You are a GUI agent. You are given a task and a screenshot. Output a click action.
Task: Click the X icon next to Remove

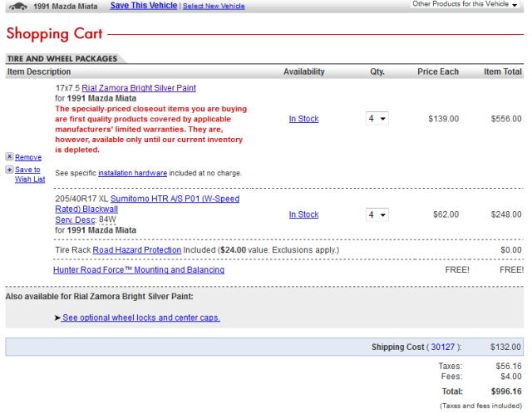point(9,156)
